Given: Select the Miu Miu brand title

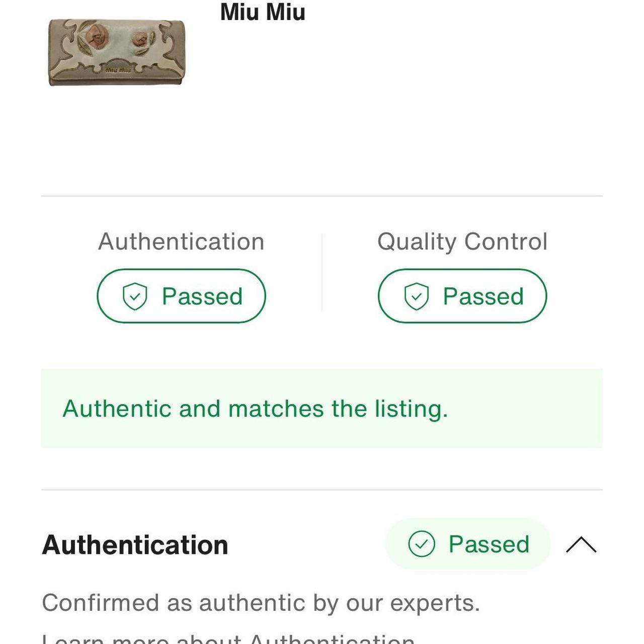Looking at the screenshot, I should point(263,12).
